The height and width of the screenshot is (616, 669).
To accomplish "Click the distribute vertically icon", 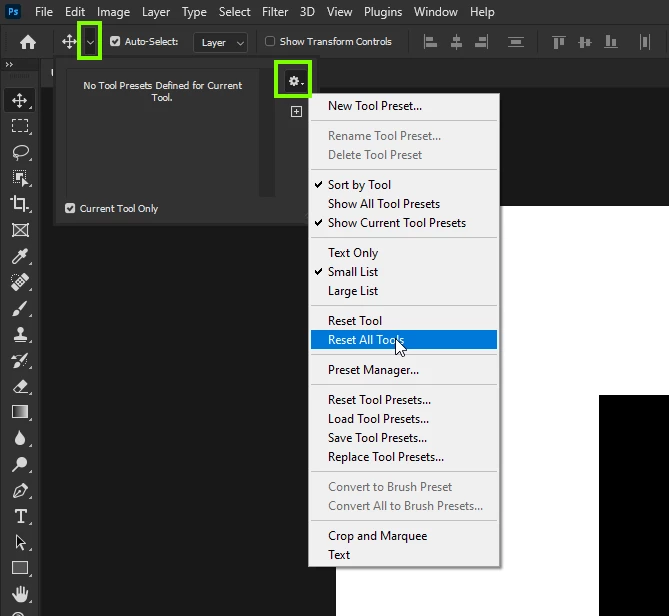I will (516, 42).
